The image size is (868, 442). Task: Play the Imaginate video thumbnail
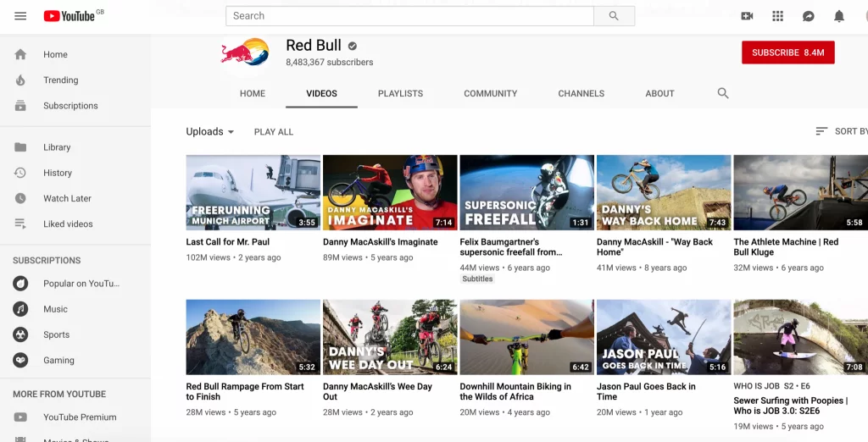pos(390,192)
